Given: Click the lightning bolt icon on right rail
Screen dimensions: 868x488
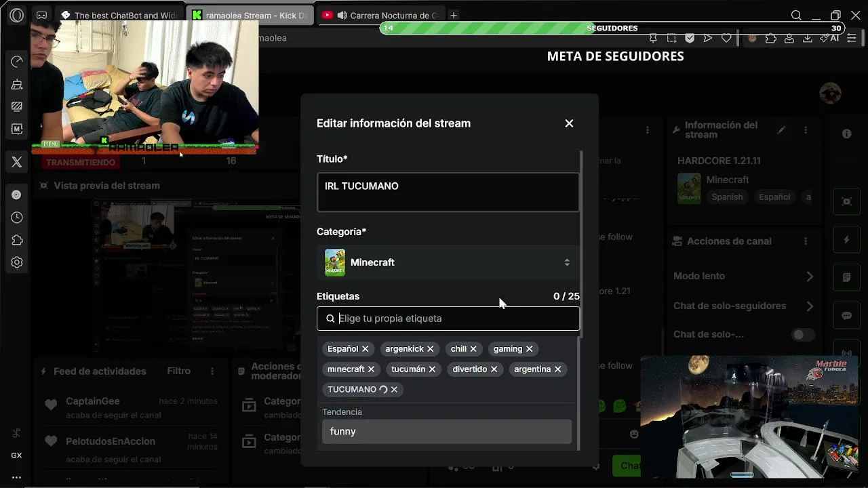Looking at the screenshot, I should pos(846,239).
